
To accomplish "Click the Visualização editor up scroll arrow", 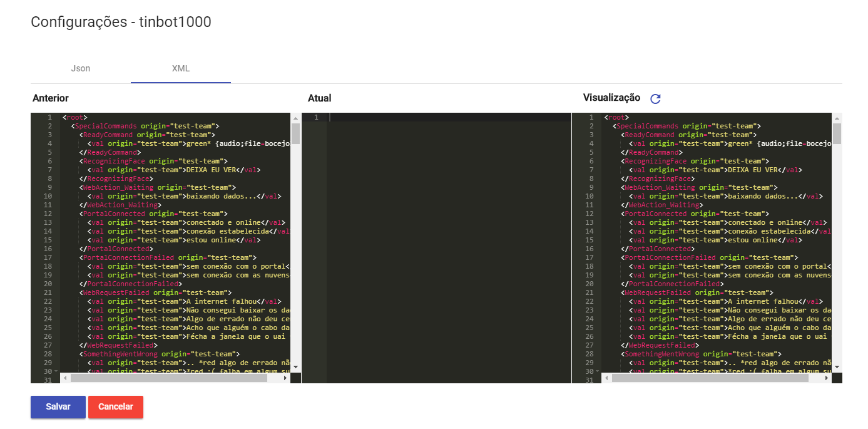I will (x=837, y=117).
